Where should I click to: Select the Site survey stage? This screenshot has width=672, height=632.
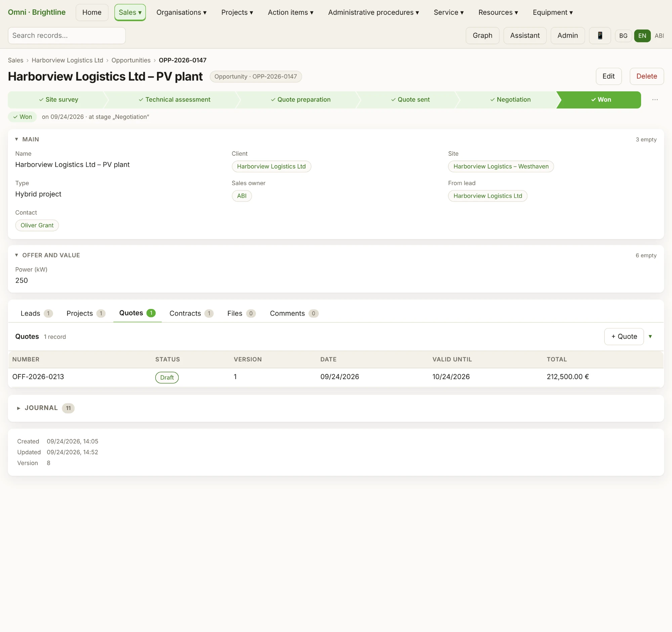[x=58, y=100]
